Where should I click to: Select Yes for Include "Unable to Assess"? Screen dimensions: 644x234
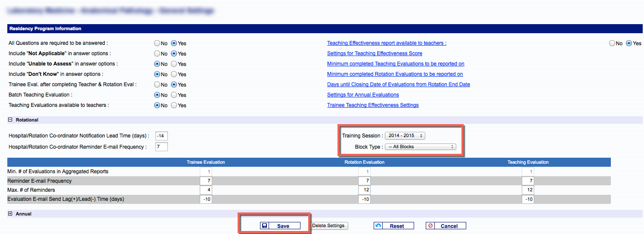tap(174, 64)
